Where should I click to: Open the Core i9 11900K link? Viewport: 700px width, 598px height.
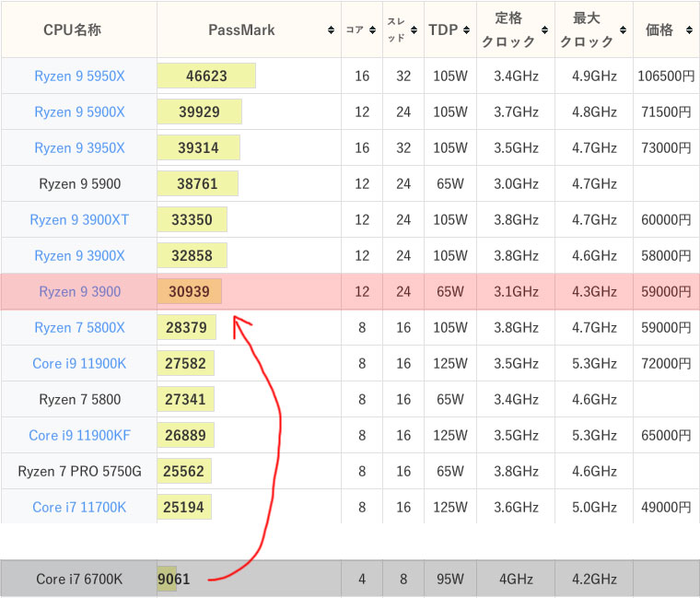tap(79, 364)
